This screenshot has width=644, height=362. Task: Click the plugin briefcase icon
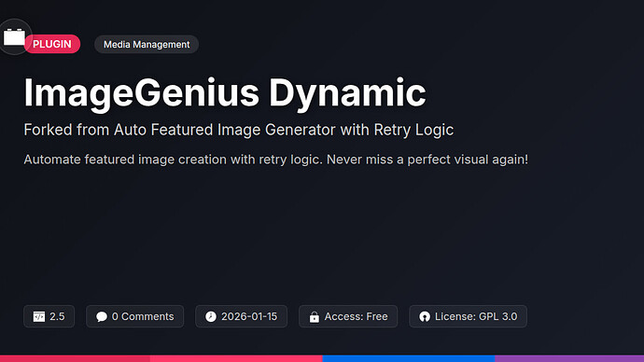pyautogui.click(x=14, y=37)
